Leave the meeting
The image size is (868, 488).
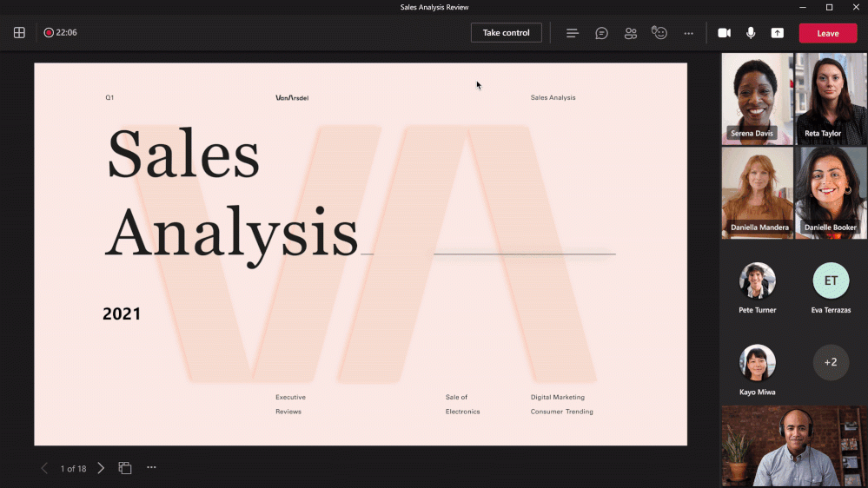point(827,33)
